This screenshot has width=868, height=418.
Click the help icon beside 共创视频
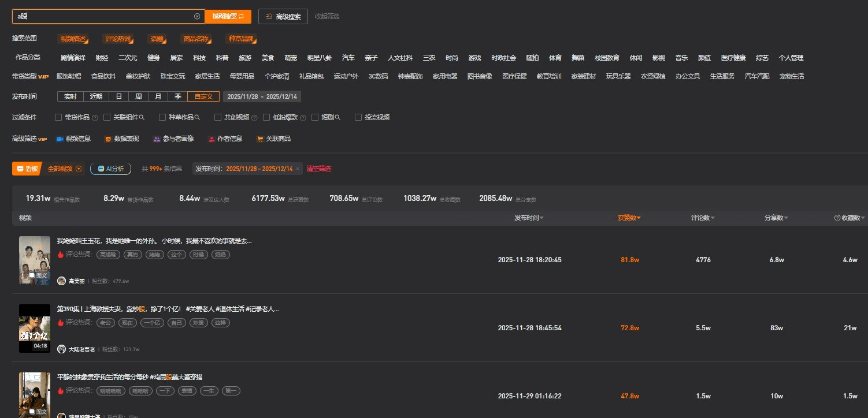pos(254,117)
